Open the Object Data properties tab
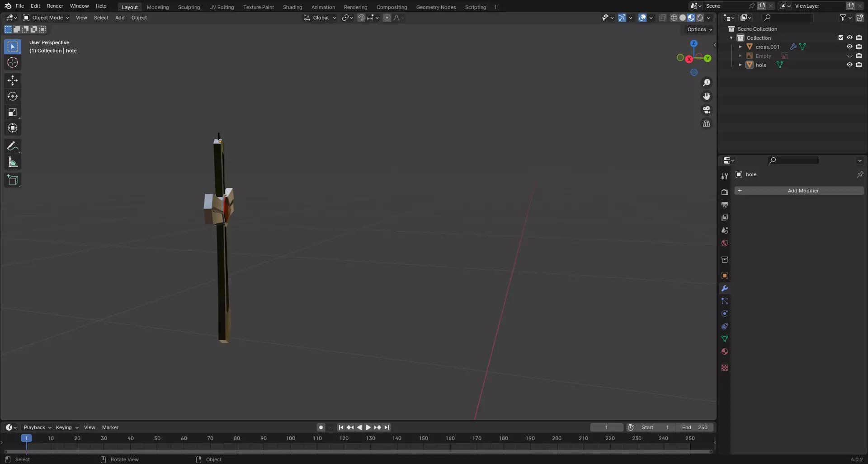The width and height of the screenshot is (868, 464). pos(725,339)
